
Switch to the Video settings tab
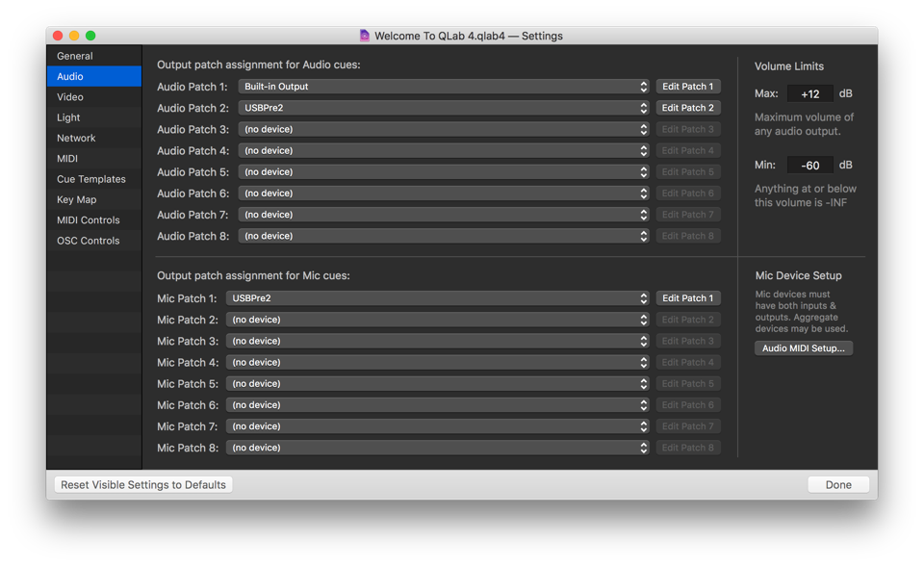70,97
